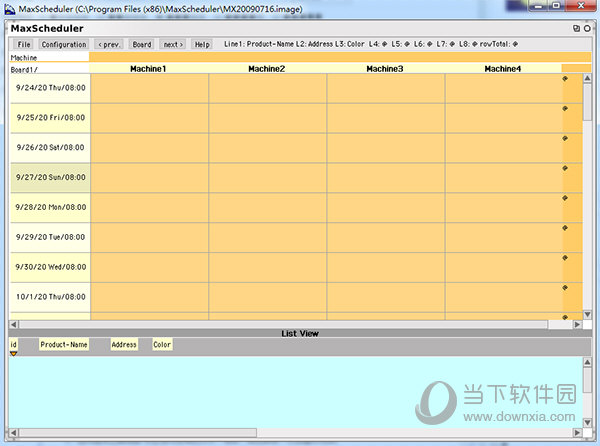The height and width of the screenshot is (446, 600).
Task: Select the Machine3 column header
Action: [x=385, y=69]
